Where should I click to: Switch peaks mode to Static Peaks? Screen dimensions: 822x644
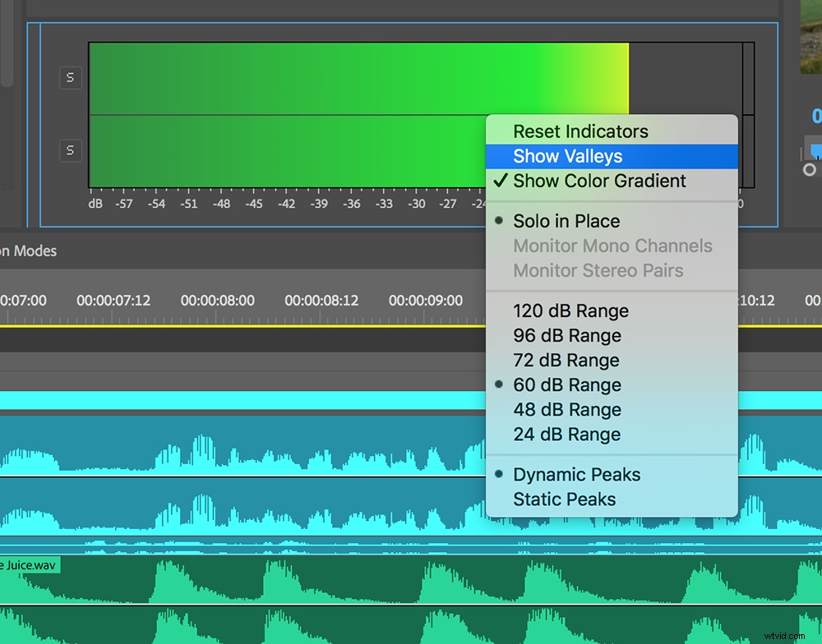564,499
